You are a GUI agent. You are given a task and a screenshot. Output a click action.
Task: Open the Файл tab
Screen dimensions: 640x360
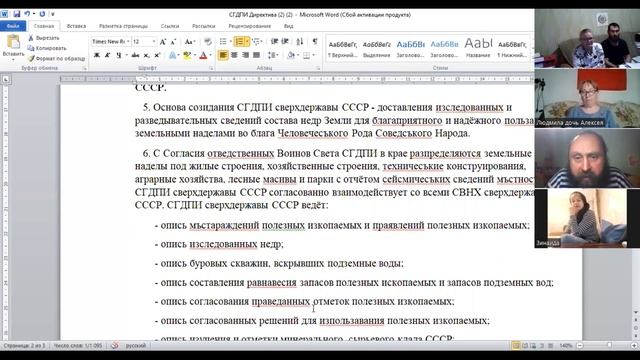(13, 26)
